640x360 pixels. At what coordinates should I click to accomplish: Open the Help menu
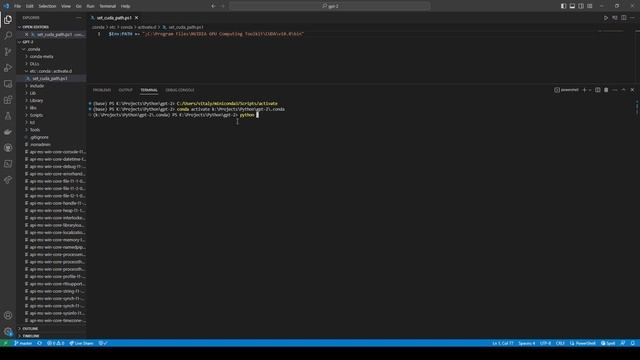pyautogui.click(x=125, y=6)
